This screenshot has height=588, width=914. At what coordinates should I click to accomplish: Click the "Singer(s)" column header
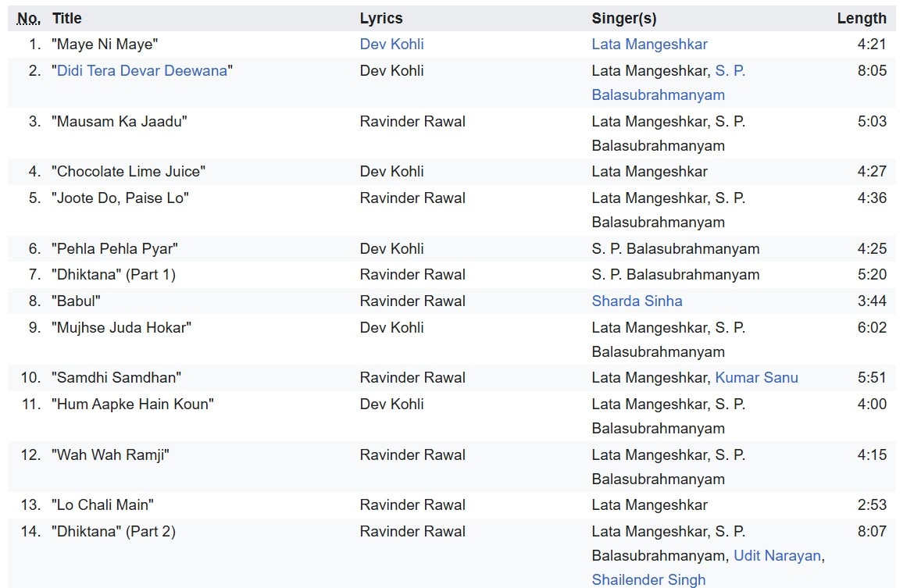[624, 19]
